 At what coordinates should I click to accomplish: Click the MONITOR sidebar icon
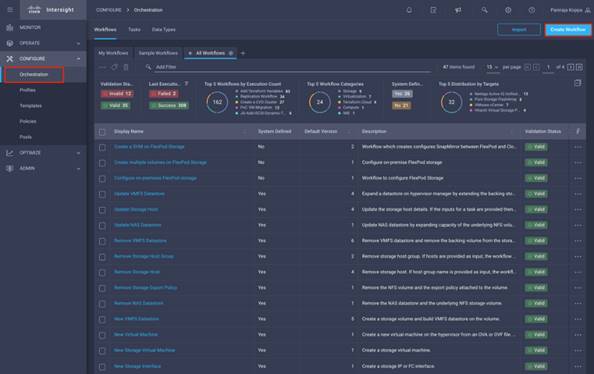pos(10,28)
